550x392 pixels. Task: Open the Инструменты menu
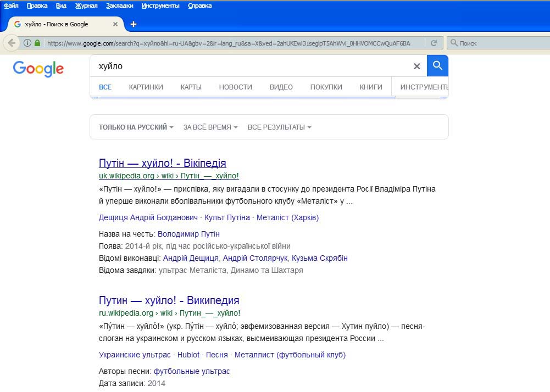[x=160, y=5]
